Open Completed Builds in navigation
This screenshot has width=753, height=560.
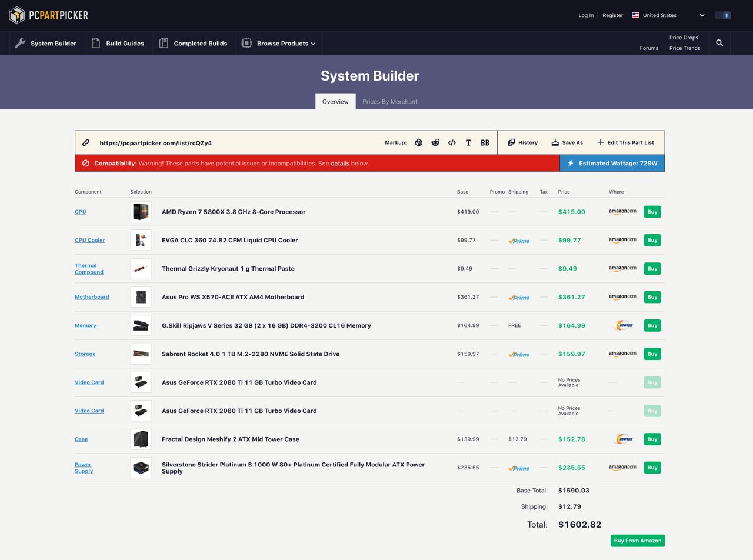[194, 43]
